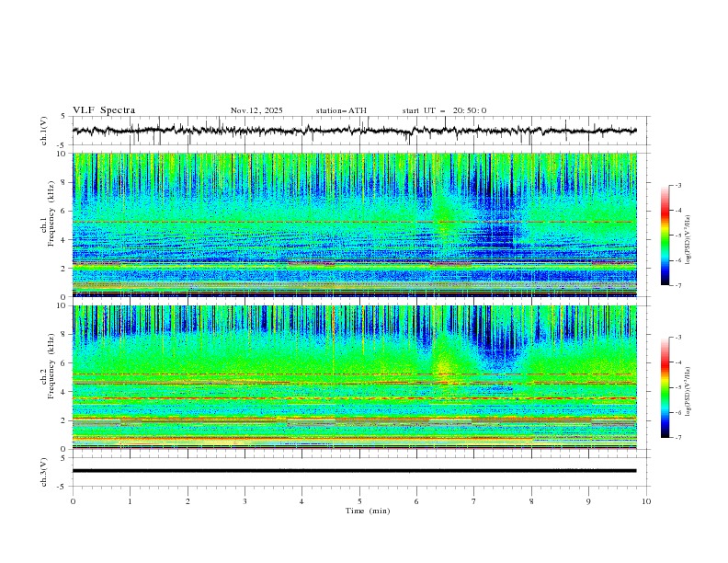Click the ch.3 flat black waveform trace
This screenshot has width=728, height=563.
pos(354,471)
